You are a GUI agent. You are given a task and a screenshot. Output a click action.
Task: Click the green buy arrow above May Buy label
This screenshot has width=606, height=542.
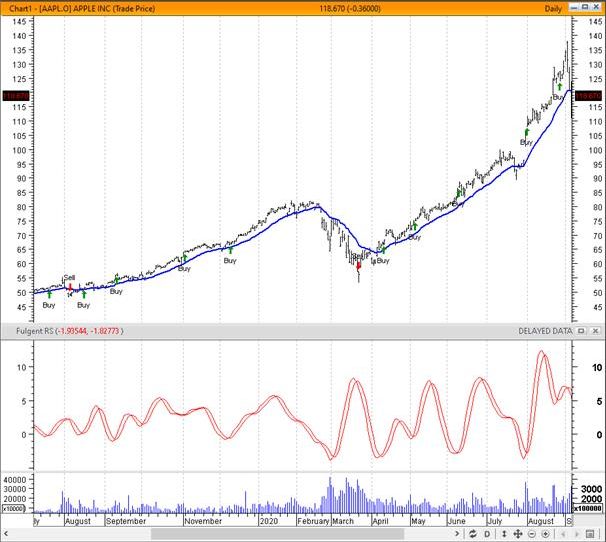click(x=415, y=226)
